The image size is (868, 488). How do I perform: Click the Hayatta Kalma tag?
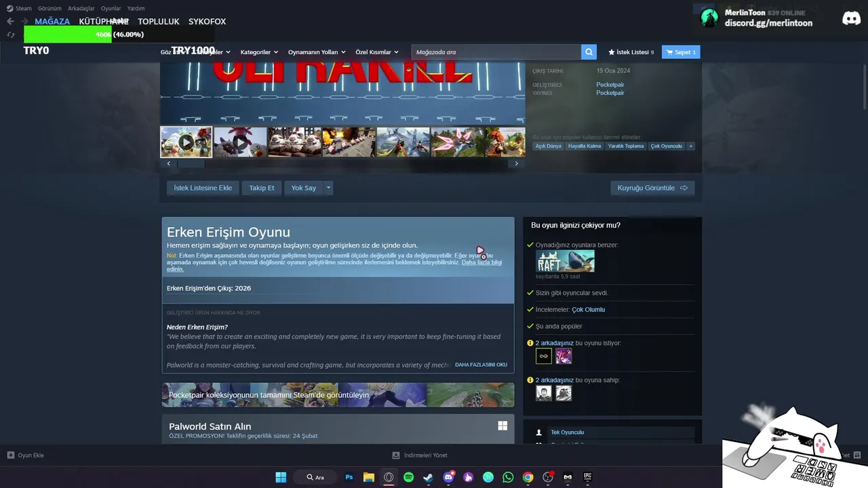tap(585, 146)
